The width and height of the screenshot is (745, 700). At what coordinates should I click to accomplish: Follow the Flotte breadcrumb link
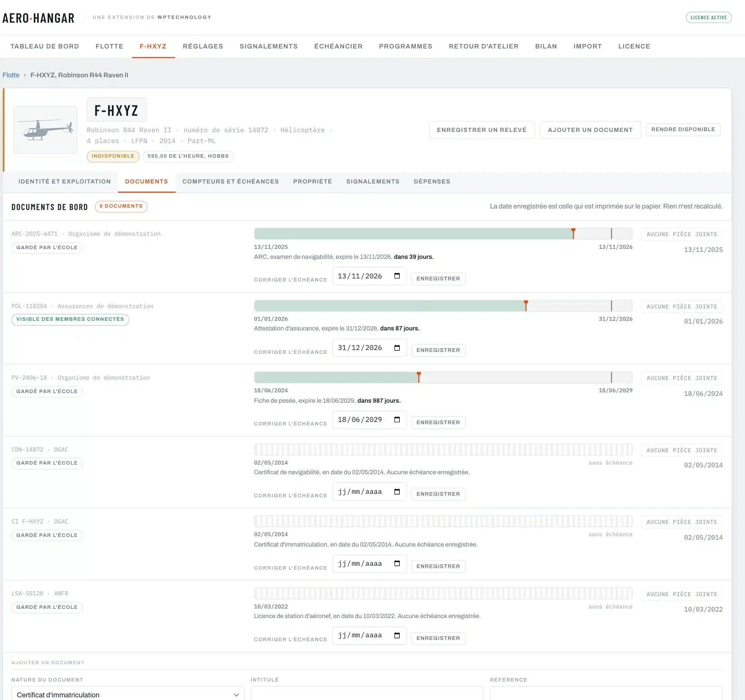coord(11,75)
